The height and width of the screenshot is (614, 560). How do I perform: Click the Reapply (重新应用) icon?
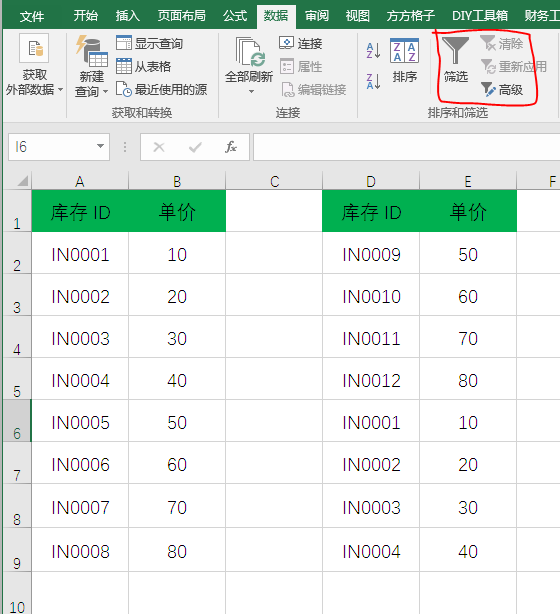coord(488,66)
